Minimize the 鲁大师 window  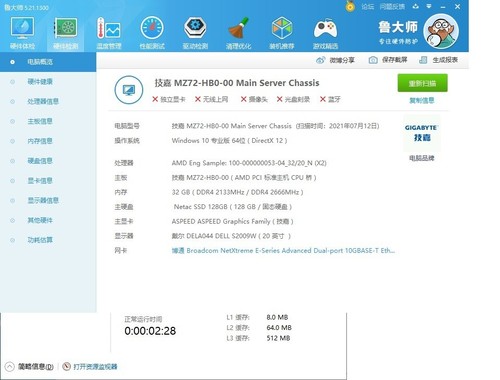(x=443, y=7)
